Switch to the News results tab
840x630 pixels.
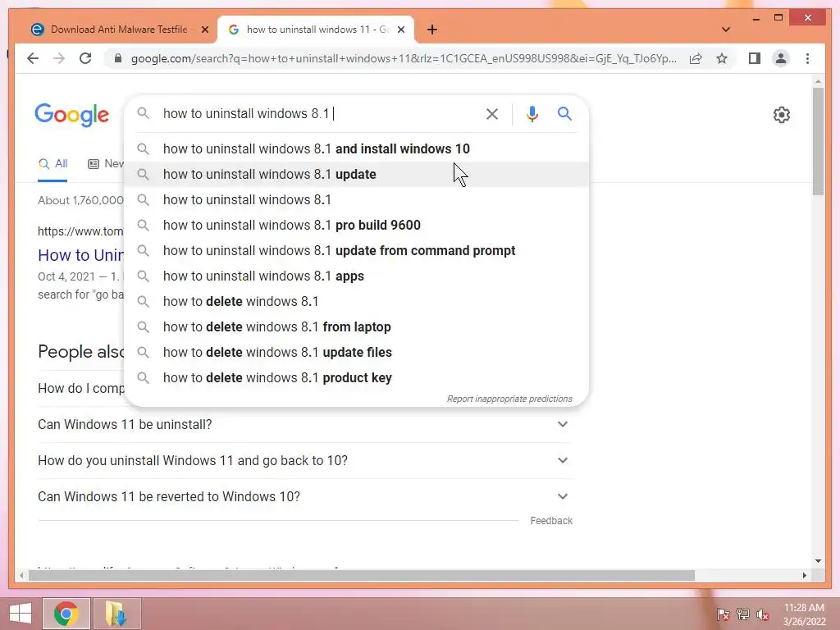point(106,164)
